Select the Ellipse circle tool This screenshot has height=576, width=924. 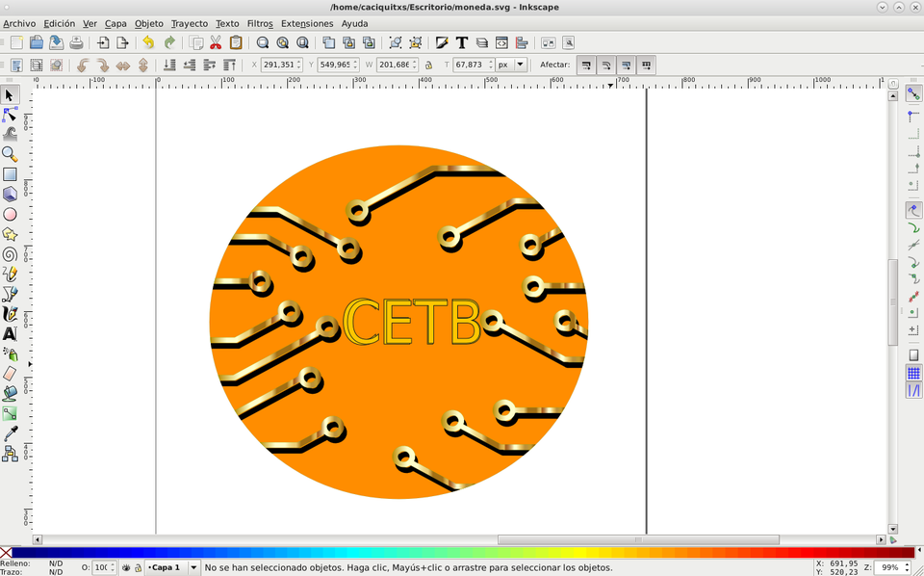pos(10,214)
